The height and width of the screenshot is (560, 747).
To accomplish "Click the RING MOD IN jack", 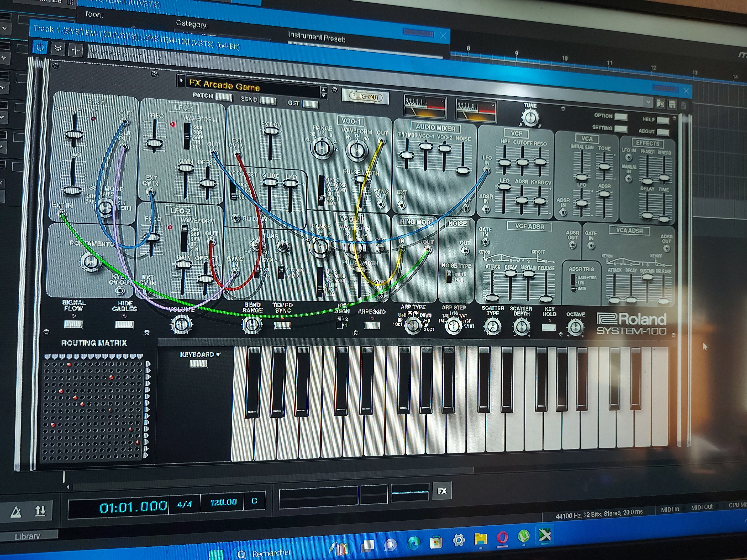I will 401,249.
